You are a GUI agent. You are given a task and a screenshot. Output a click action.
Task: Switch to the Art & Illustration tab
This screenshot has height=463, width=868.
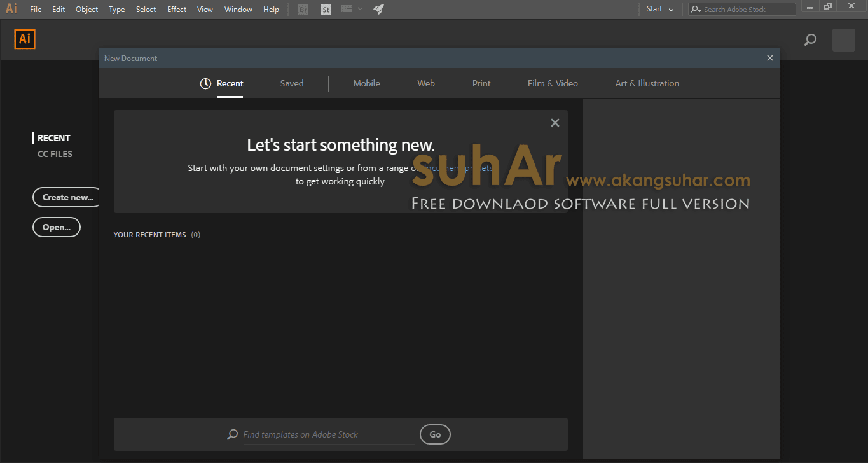click(x=647, y=83)
